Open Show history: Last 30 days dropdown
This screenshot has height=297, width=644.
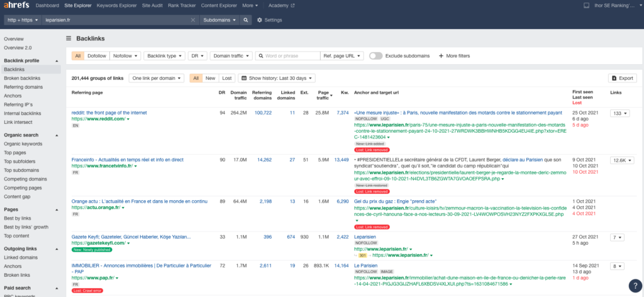[277, 78]
